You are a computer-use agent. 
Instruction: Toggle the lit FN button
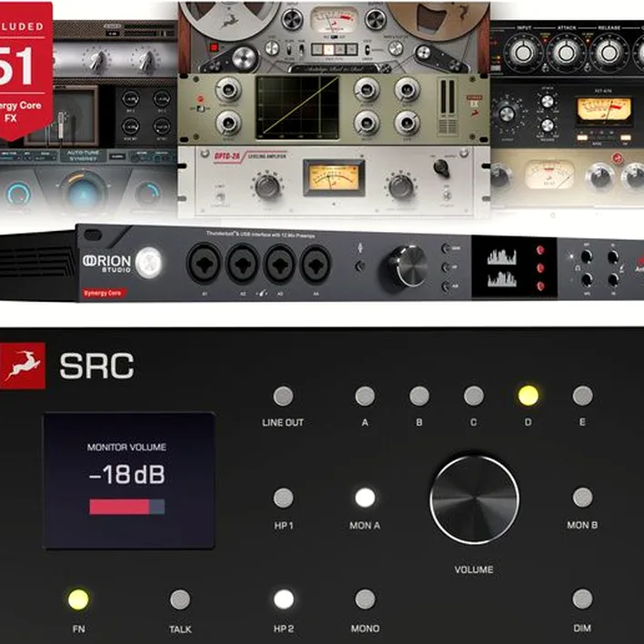(78, 599)
